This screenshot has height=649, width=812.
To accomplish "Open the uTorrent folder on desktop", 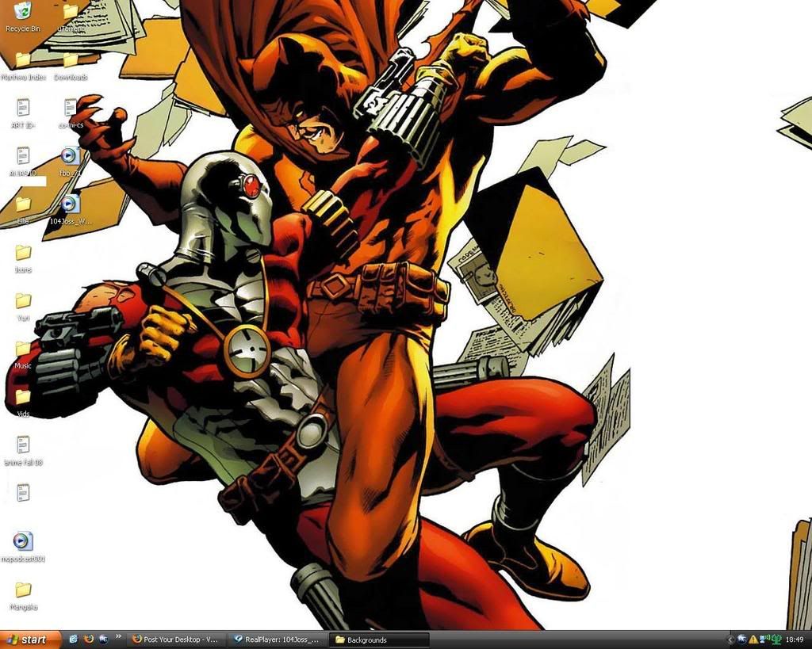I will [71, 12].
